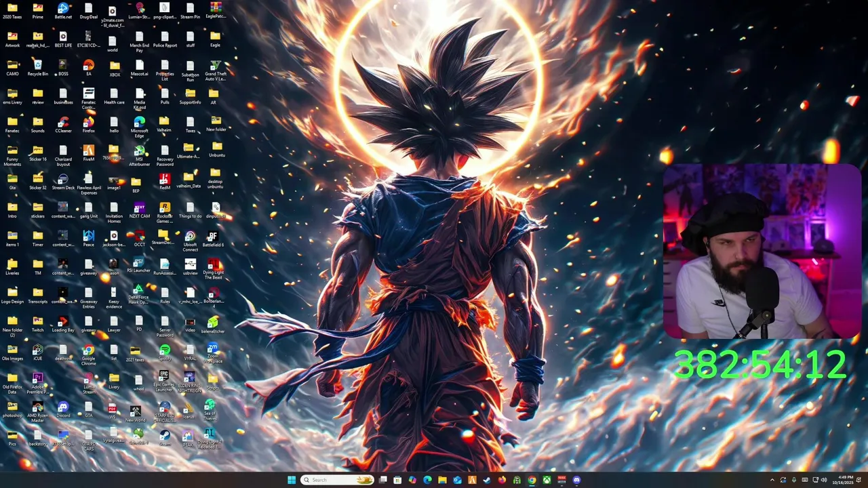Open the CCleaner desktop shortcut
This screenshot has height=488, width=868.
(63, 125)
